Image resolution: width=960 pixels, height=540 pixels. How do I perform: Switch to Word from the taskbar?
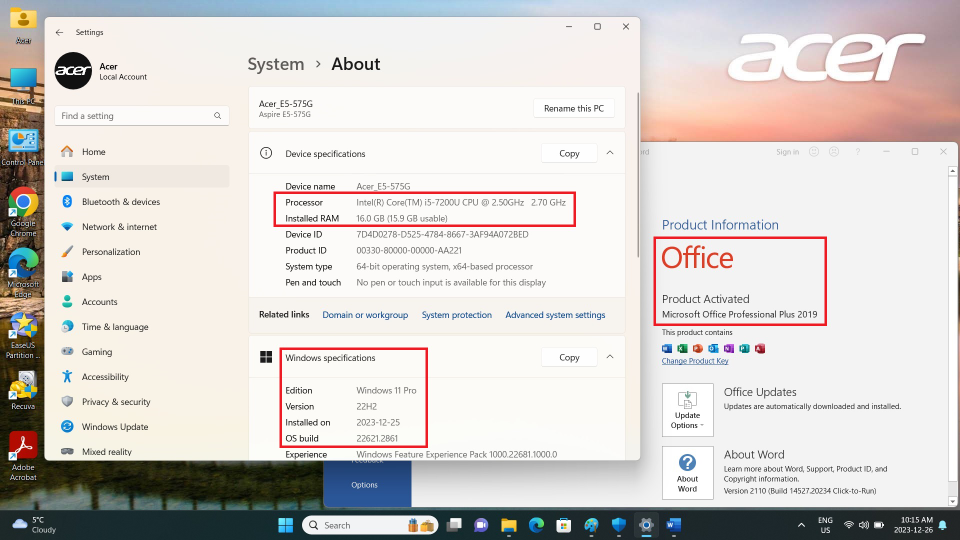point(673,525)
